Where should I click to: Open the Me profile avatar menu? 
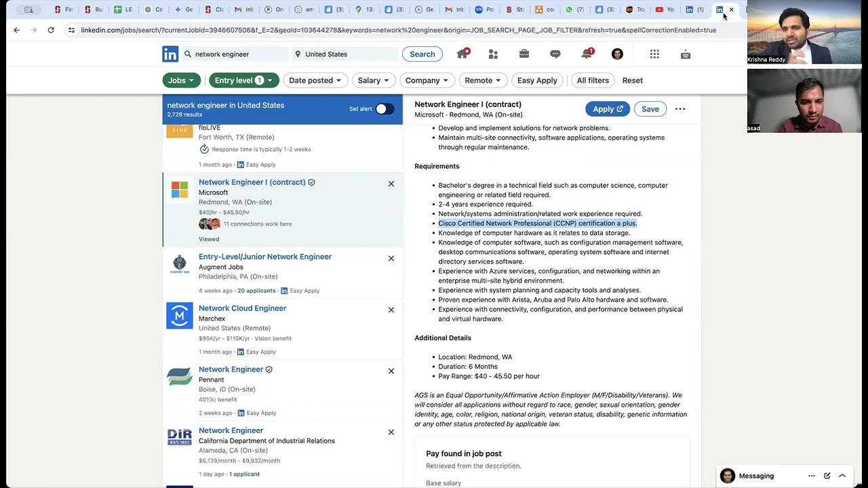click(x=617, y=54)
